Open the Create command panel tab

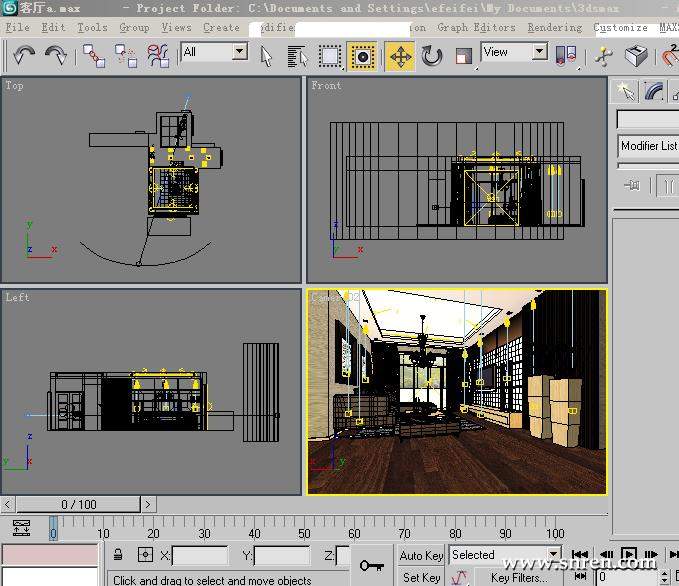pos(627,91)
